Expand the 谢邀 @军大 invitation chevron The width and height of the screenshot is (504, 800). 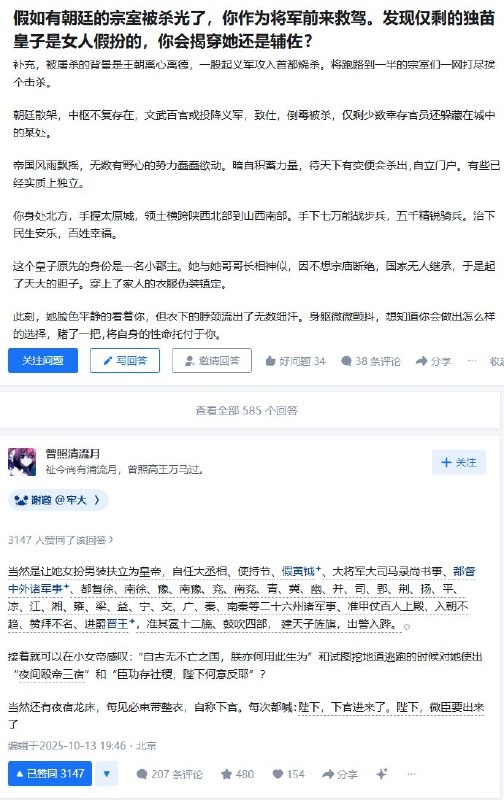[97, 500]
